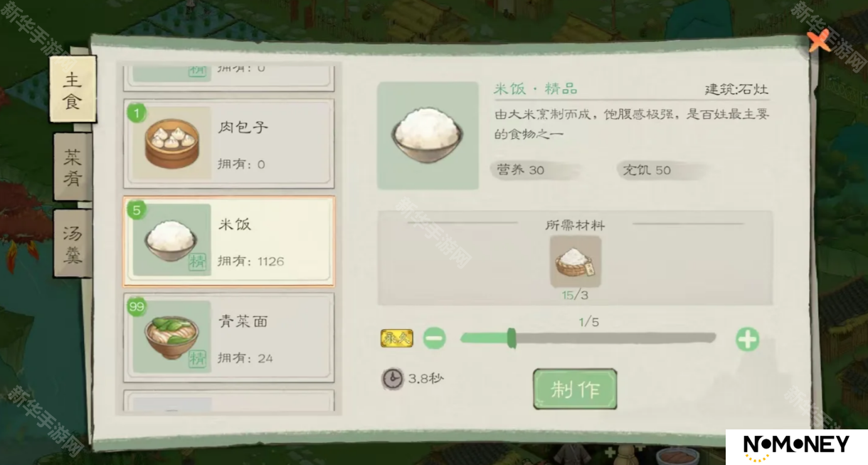Click the 营养 30 nutrition stat

tap(532, 170)
